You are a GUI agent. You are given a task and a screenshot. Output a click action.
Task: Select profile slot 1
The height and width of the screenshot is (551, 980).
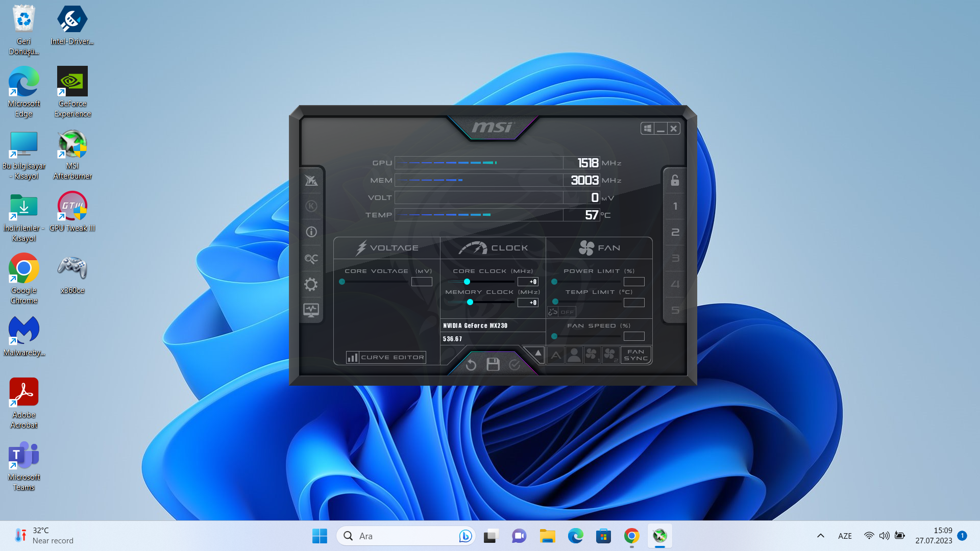(675, 206)
